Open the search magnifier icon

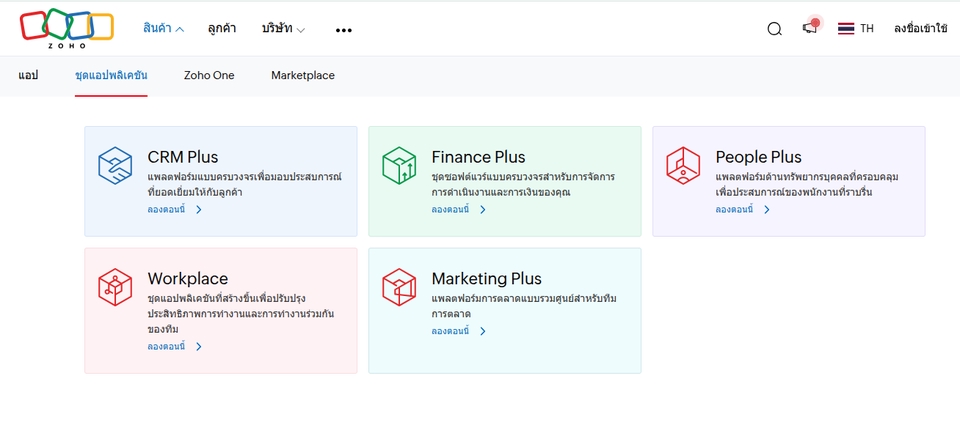coord(774,29)
